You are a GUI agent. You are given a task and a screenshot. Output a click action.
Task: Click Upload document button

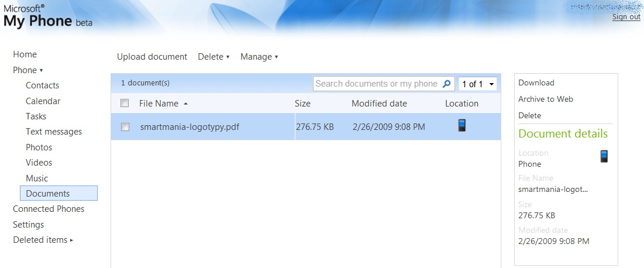tap(152, 57)
